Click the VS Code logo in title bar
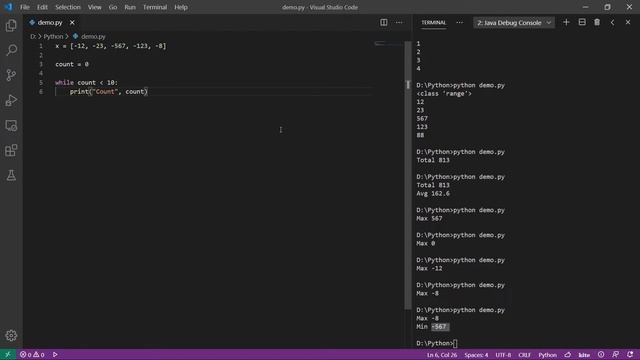This screenshot has width=640, height=360. [x=8, y=7]
